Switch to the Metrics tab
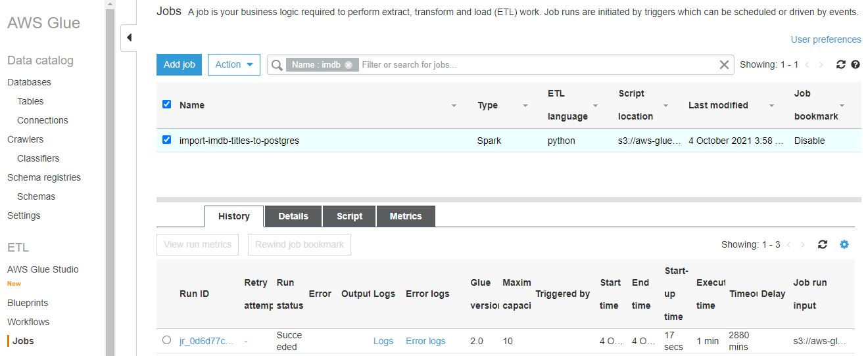 click(x=406, y=216)
